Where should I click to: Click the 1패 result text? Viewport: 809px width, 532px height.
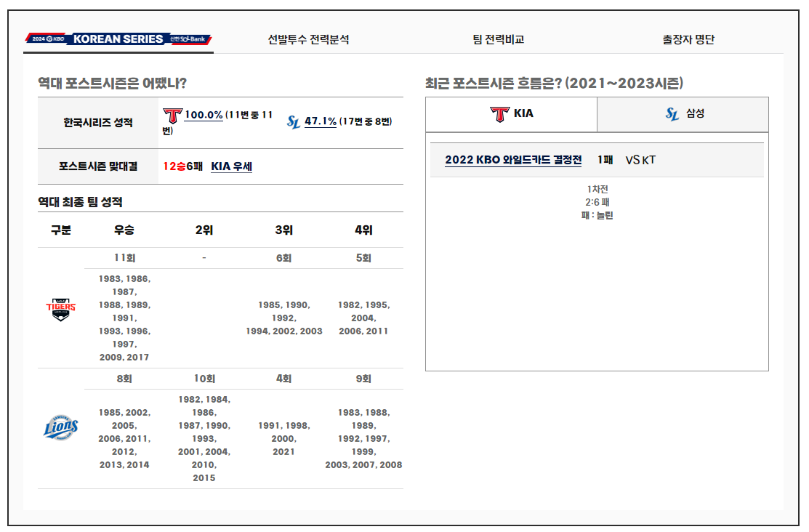pos(605,160)
